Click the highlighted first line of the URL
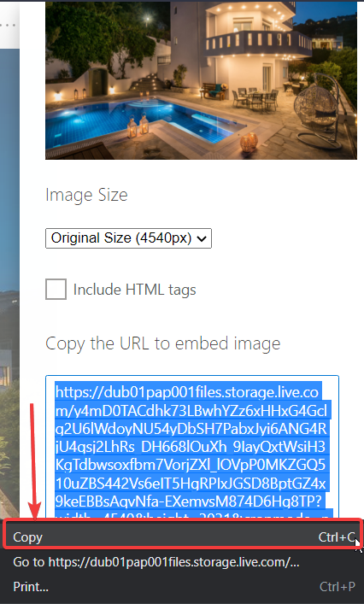The image size is (364, 604). coord(187,392)
